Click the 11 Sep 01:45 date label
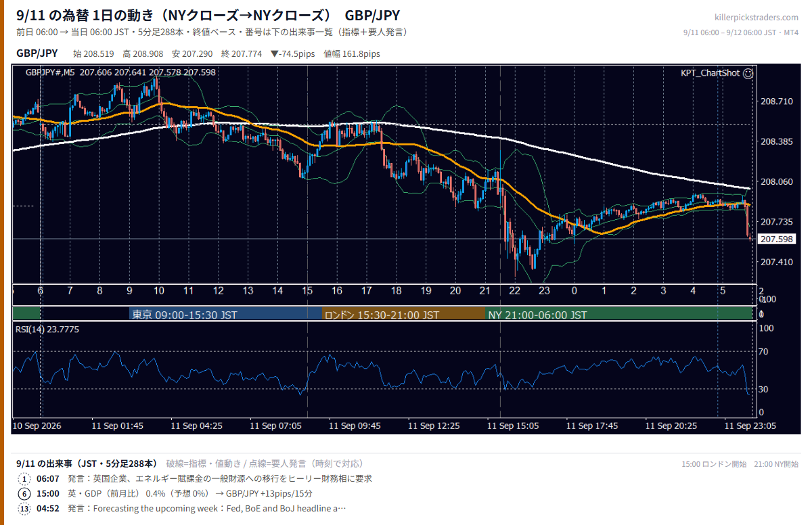This screenshot has height=525, width=812. coord(118,426)
